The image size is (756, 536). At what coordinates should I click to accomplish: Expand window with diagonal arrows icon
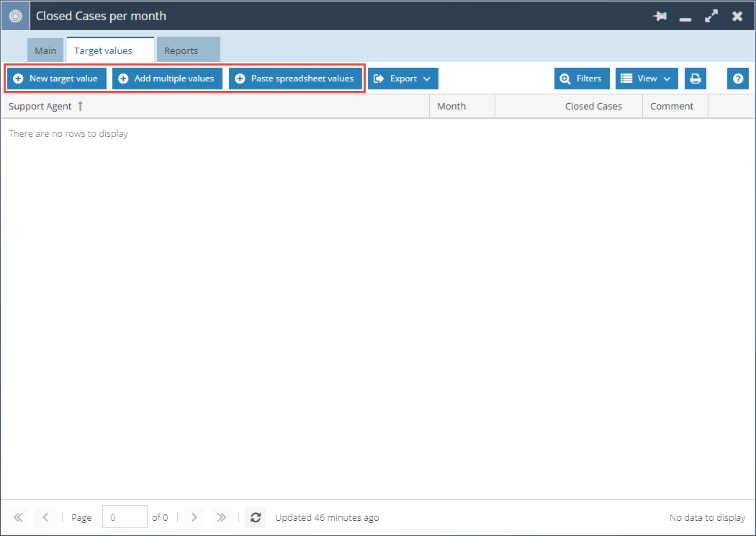point(711,16)
